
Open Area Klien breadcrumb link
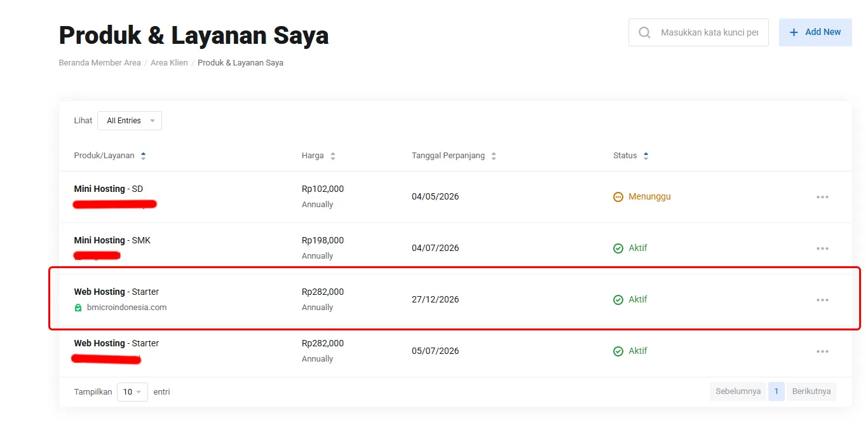[x=169, y=63]
